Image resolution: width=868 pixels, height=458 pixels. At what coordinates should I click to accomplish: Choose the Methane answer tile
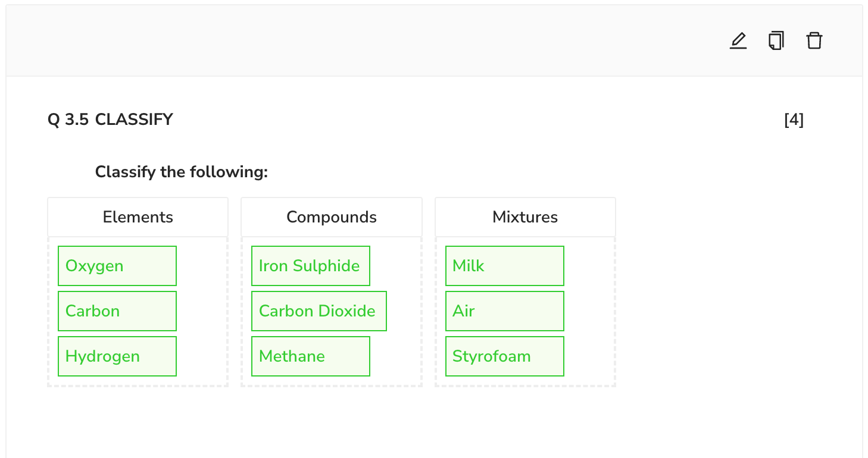tap(310, 356)
